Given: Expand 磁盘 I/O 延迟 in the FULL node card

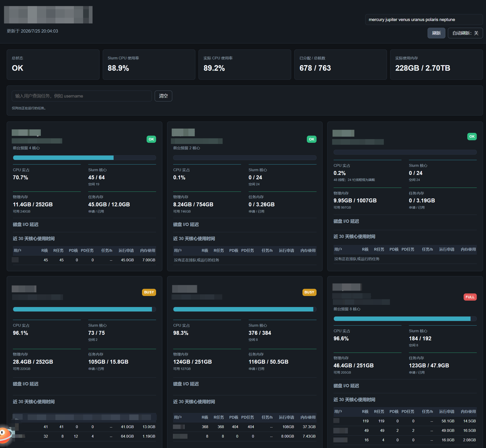Looking at the screenshot, I should pos(346,386).
